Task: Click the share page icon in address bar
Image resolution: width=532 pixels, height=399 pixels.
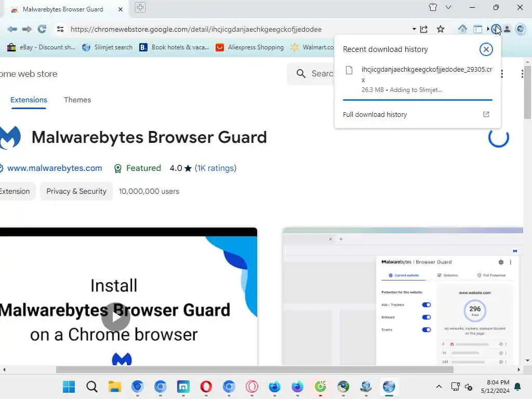Action: (424, 29)
